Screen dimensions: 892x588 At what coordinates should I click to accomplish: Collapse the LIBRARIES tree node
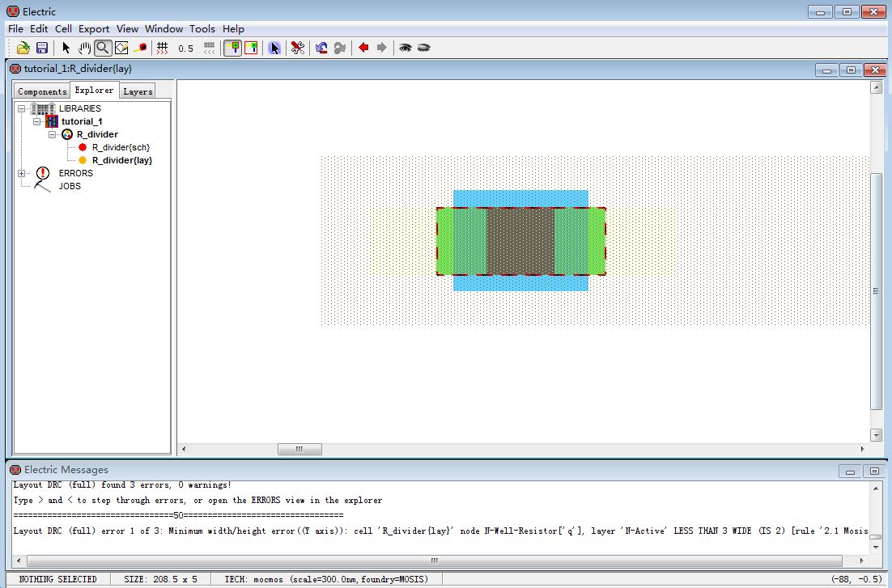click(22, 108)
